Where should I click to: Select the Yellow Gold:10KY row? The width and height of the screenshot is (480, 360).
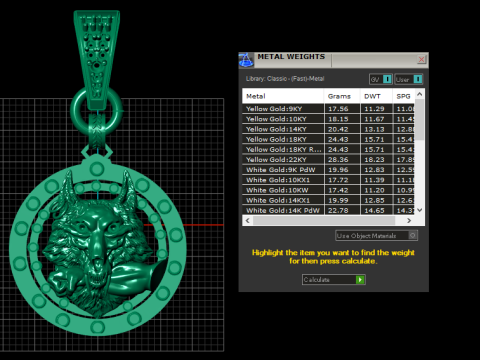point(328,119)
